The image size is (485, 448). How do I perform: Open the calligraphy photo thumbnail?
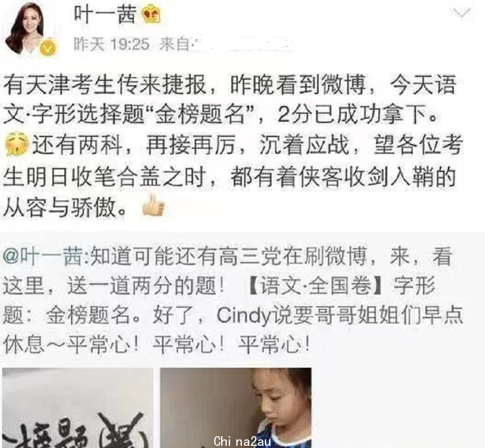point(77,408)
